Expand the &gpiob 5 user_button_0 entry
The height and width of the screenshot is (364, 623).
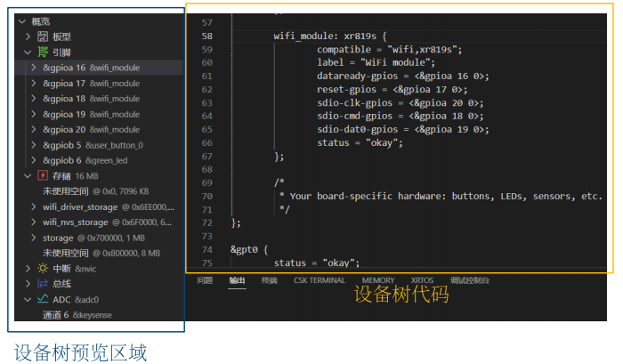point(34,145)
